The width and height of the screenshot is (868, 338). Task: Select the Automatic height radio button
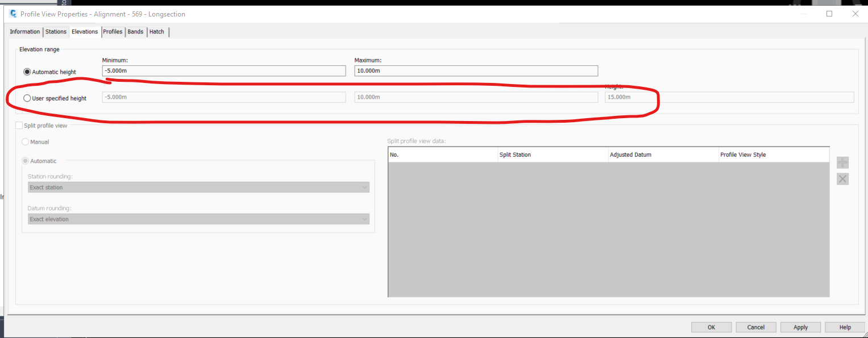[27, 72]
